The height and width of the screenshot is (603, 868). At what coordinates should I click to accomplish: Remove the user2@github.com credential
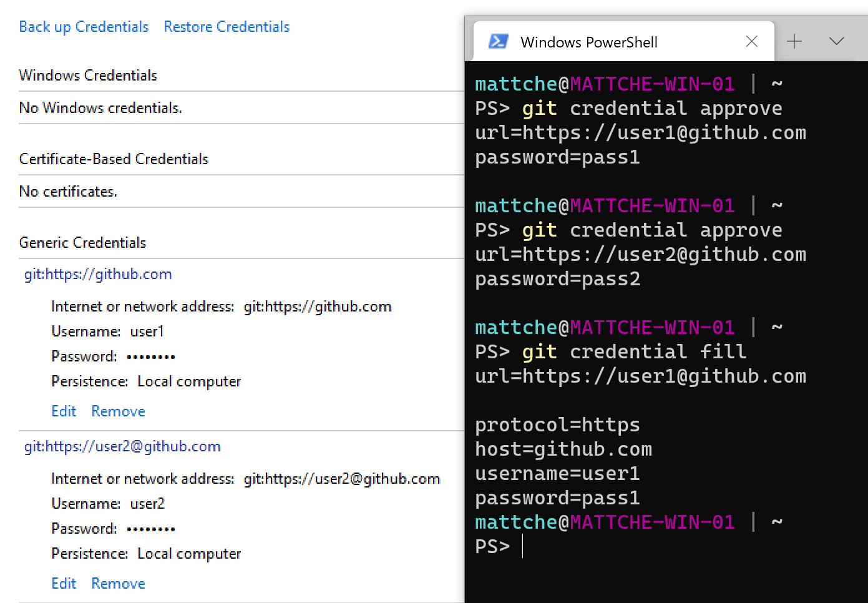[118, 583]
